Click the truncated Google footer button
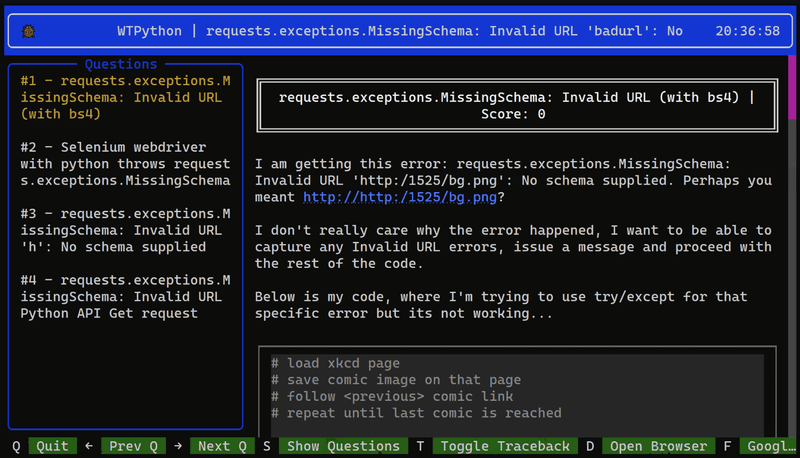800x458 pixels. coord(768,446)
